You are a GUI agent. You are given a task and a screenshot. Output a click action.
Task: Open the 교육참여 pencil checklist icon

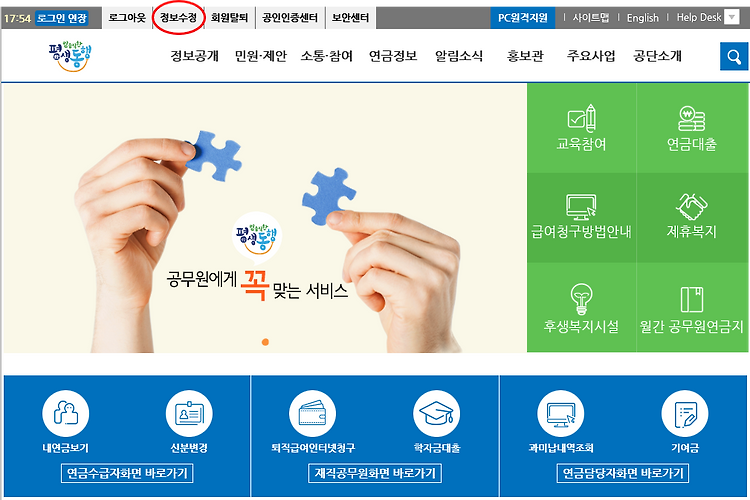pos(582,118)
